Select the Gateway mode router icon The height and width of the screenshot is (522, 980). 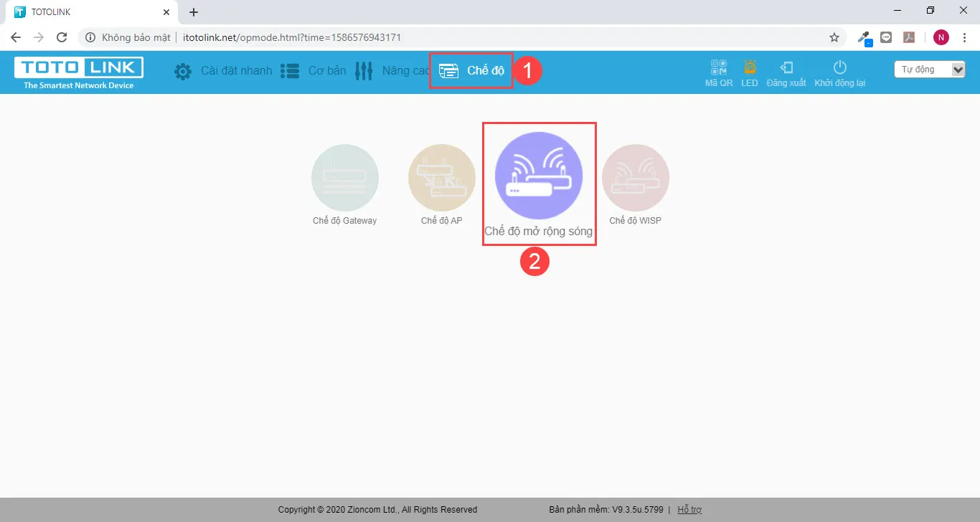point(344,178)
